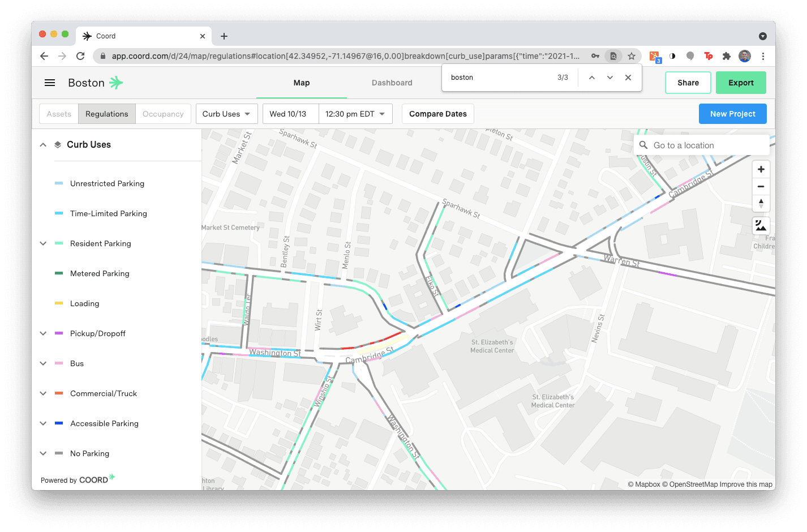
Task: Open the saved passwords key icon
Action: 595,56
